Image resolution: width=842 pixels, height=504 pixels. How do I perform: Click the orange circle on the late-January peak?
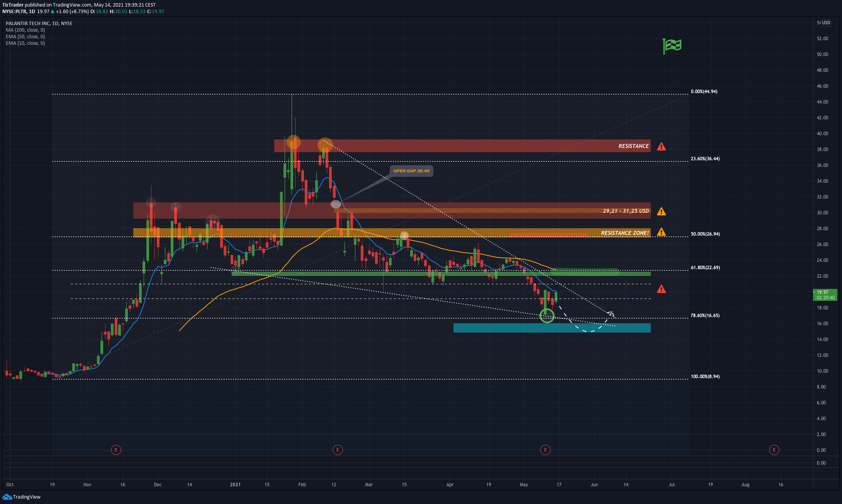[294, 143]
